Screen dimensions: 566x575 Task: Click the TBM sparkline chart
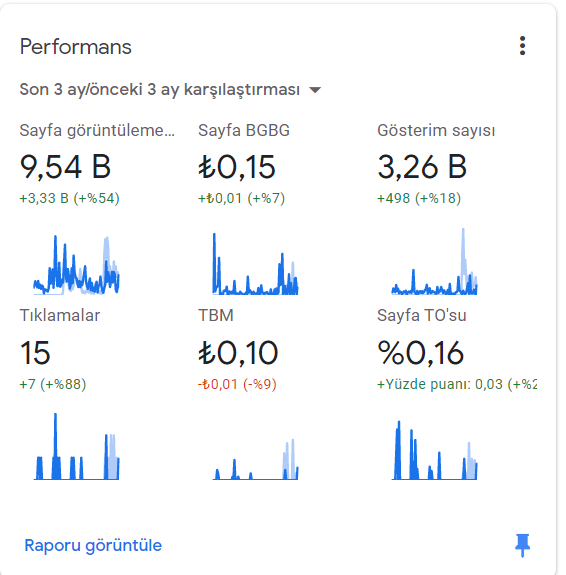point(255,459)
